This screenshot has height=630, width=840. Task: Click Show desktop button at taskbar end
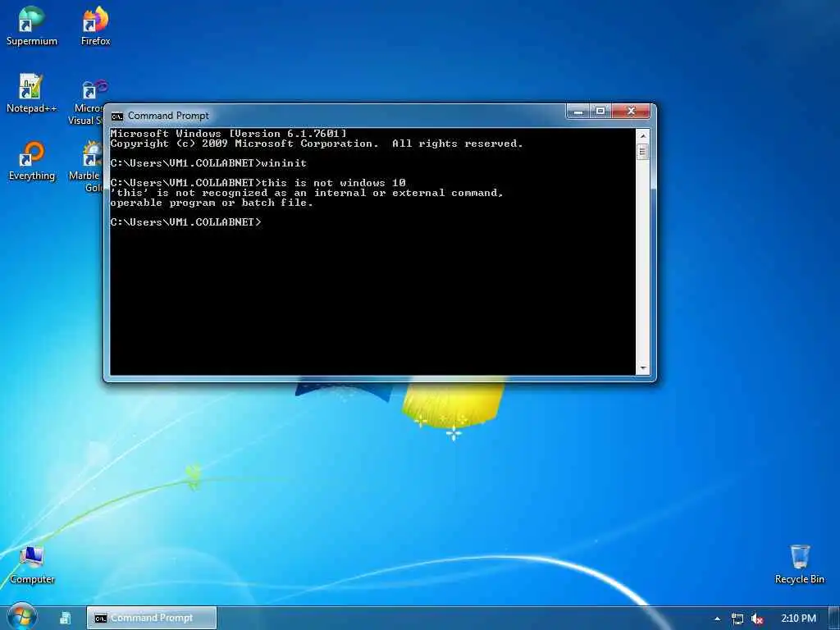click(835, 619)
